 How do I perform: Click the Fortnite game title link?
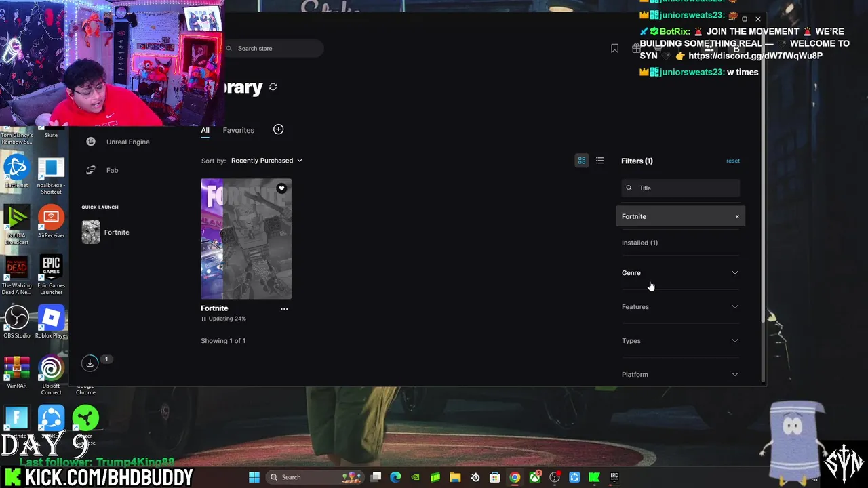click(214, 308)
